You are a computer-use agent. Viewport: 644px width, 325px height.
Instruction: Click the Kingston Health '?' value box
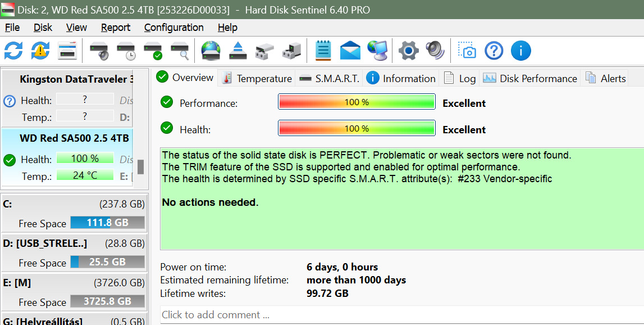(85, 99)
